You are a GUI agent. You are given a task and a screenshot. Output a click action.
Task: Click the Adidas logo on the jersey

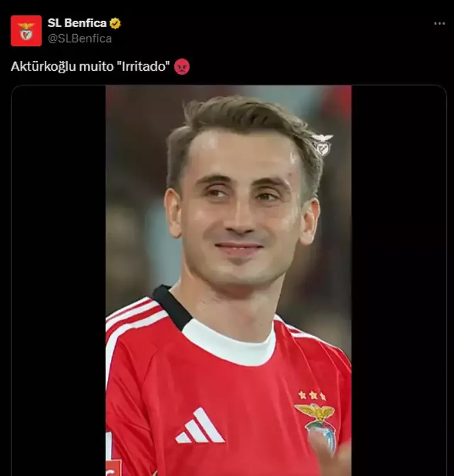[200, 426]
